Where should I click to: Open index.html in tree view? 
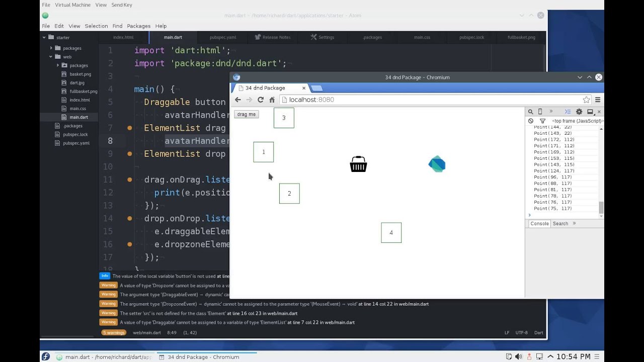coord(79,100)
